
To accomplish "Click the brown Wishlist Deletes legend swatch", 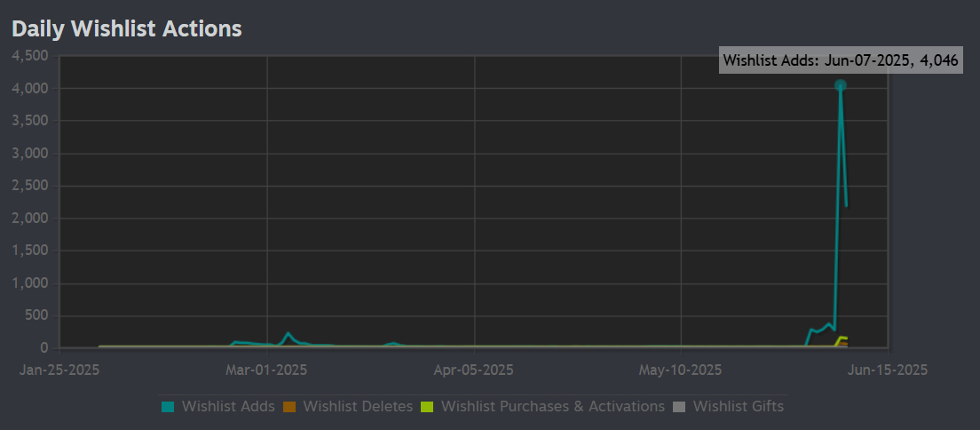I will 289,407.
